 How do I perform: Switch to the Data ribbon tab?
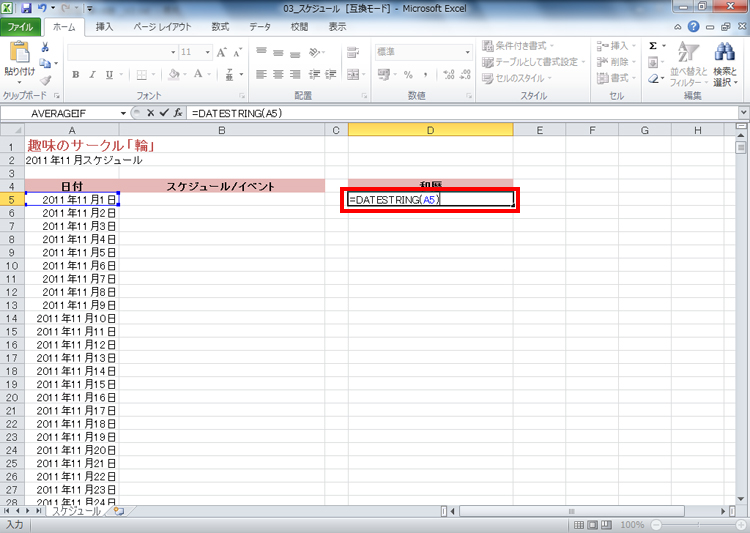tap(260, 27)
